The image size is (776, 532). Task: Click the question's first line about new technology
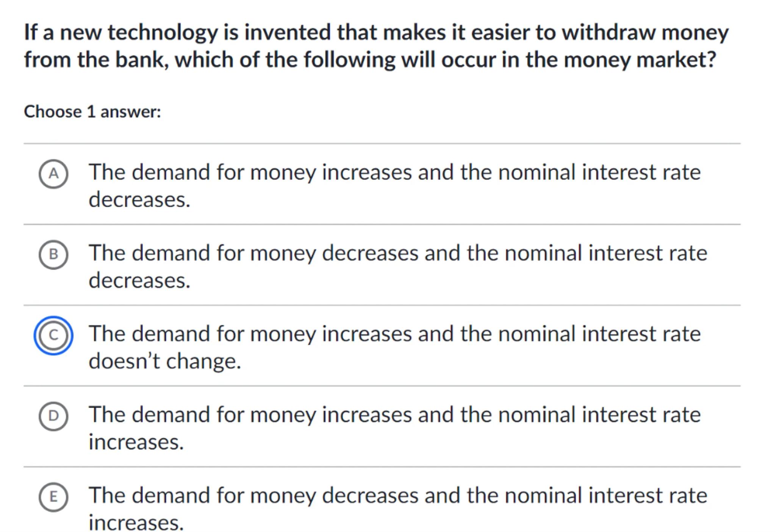click(x=376, y=32)
